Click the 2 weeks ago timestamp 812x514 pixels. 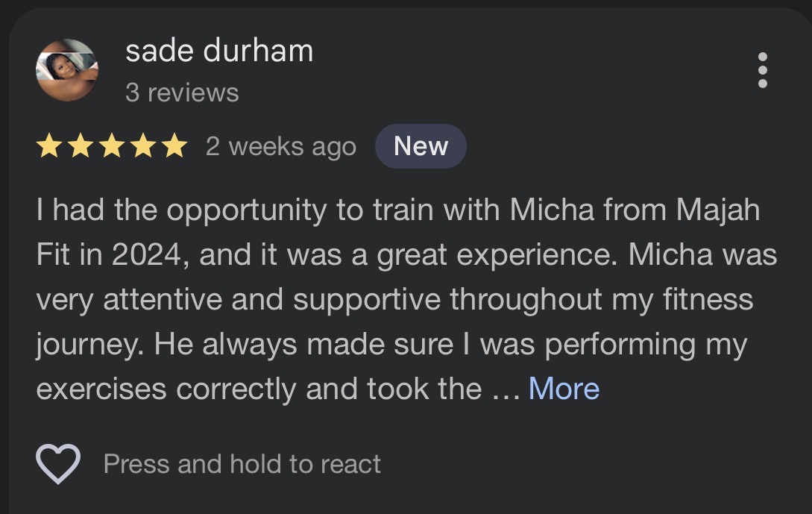tap(281, 146)
